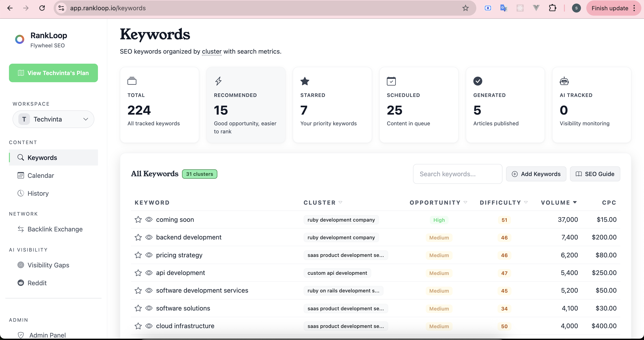Open the site information icon in address bar
Screen dimensions: 644x340
tap(61, 8)
